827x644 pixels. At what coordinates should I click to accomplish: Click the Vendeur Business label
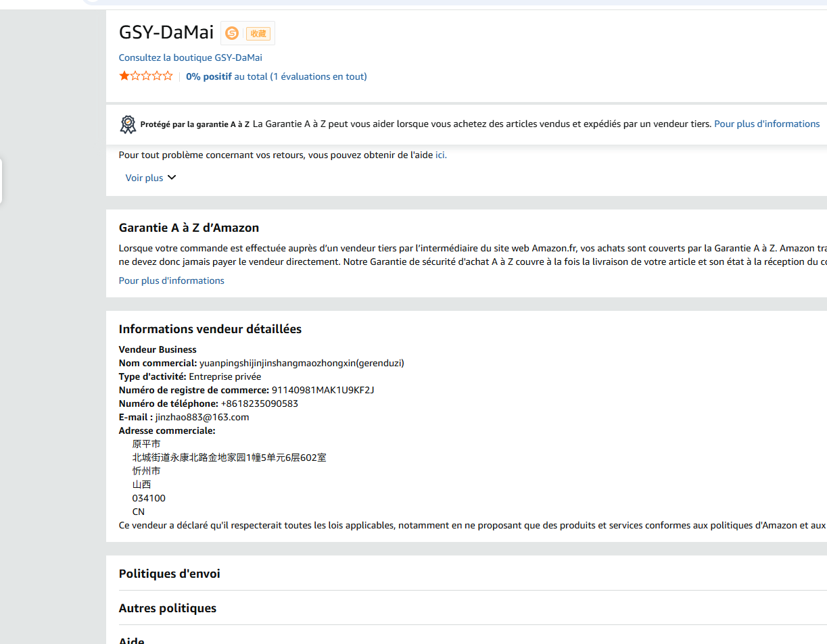158,349
